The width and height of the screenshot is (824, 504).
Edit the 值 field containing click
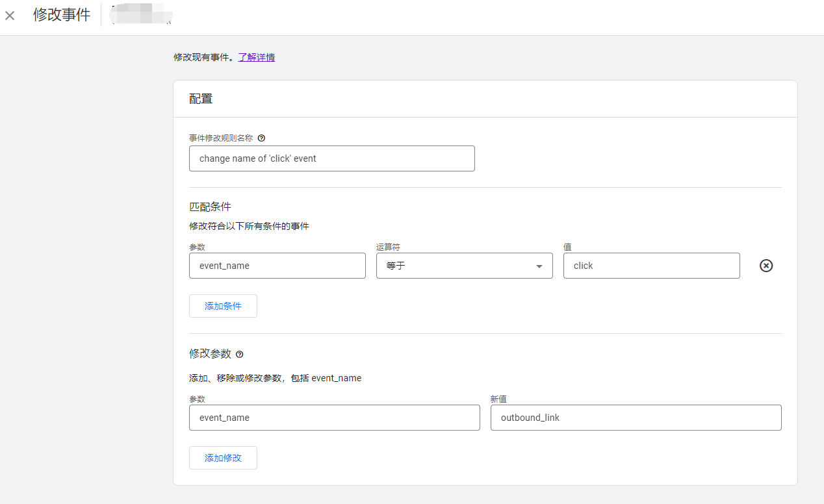(x=651, y=266)
